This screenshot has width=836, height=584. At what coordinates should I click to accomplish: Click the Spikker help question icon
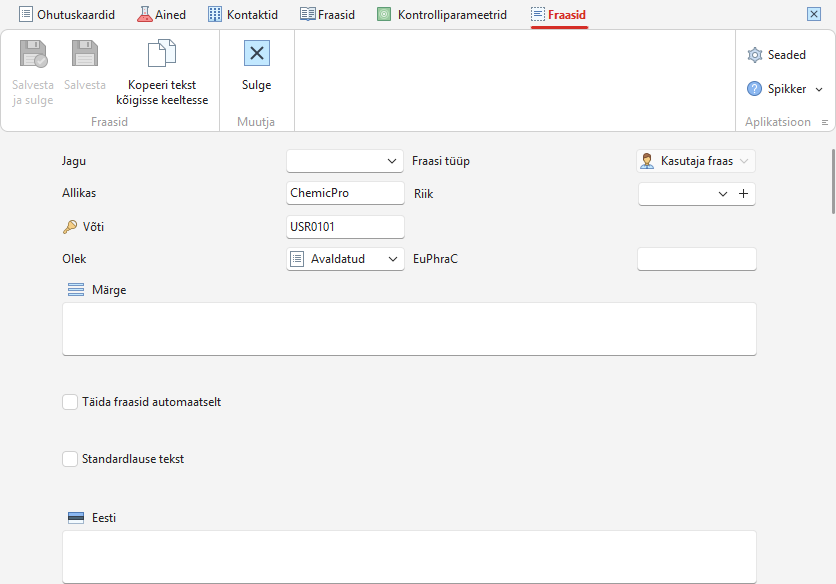[x=754, y=89]
